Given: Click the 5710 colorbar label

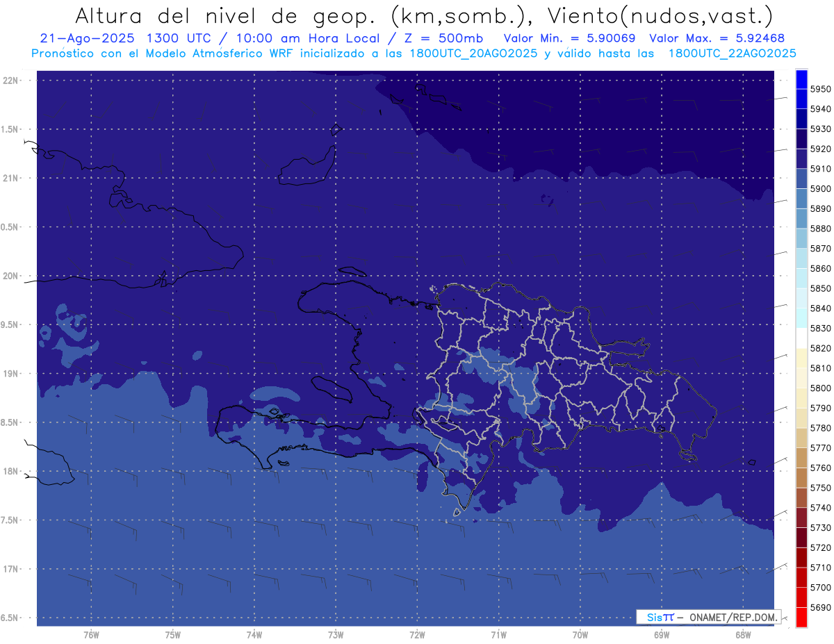Looking at the screenshot, I should point(821,568).
